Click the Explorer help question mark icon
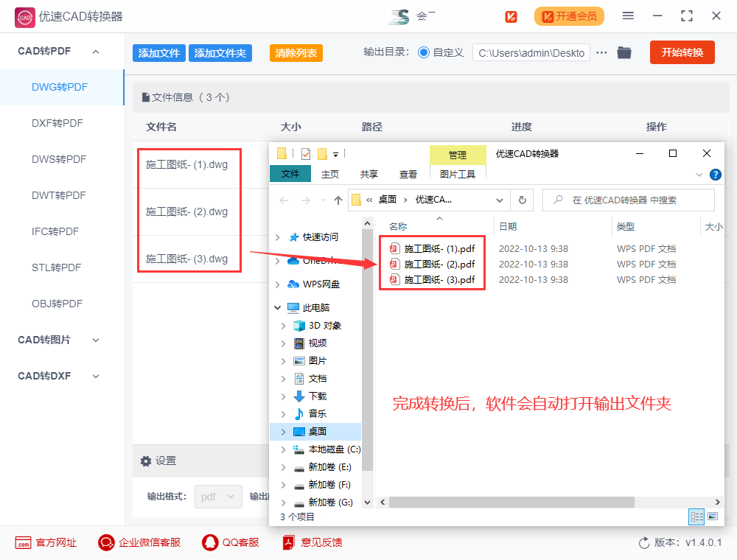 pos(716,175)
